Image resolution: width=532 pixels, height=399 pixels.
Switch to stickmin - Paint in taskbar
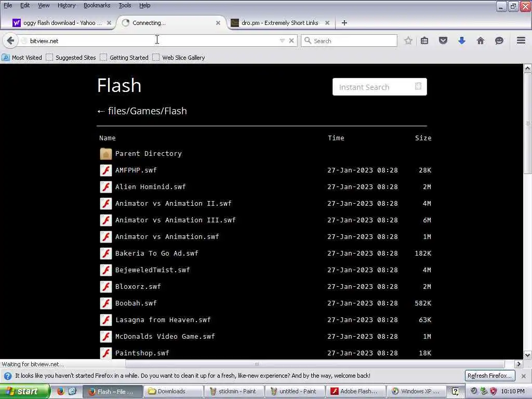[233, 391]
